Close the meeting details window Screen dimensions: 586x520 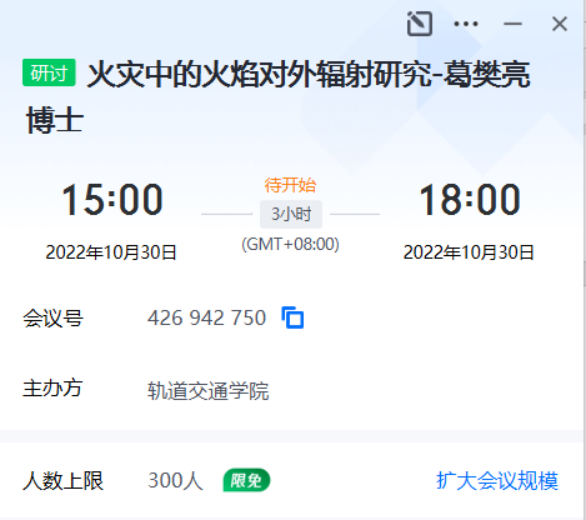tap(559, 24)
